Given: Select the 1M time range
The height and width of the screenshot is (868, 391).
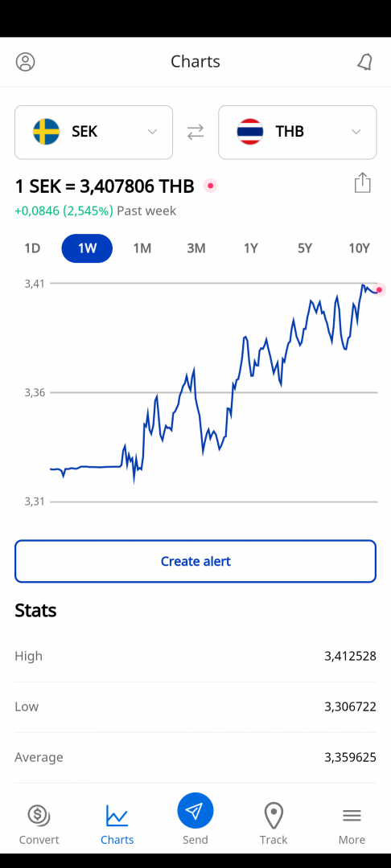Looking at the screenshot, I should (x=142, y=248).
